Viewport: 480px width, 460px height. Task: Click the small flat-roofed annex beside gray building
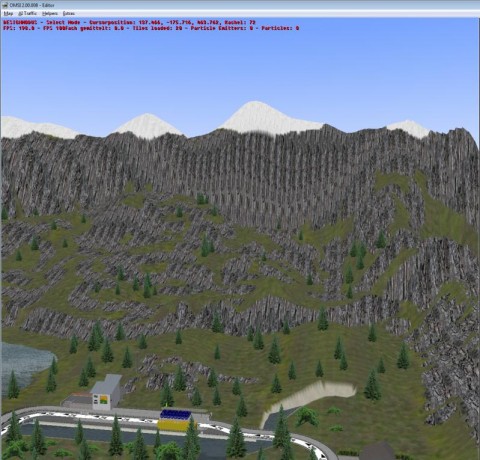78,399
